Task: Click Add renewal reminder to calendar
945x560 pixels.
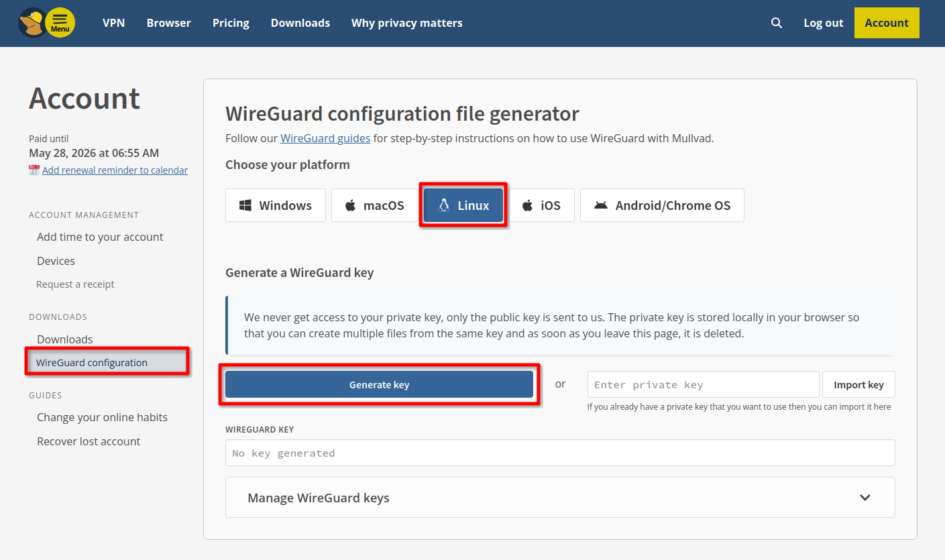Action: (115, 170)
